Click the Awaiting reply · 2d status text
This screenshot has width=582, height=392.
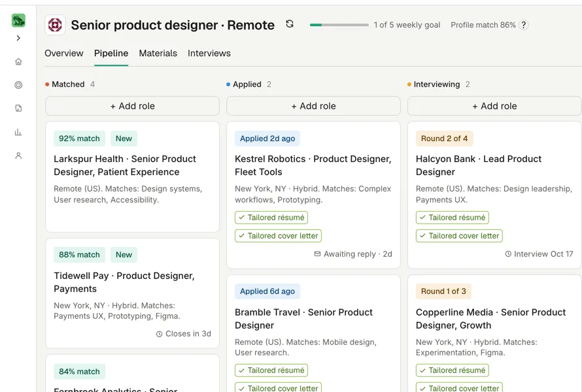point(358,254)
